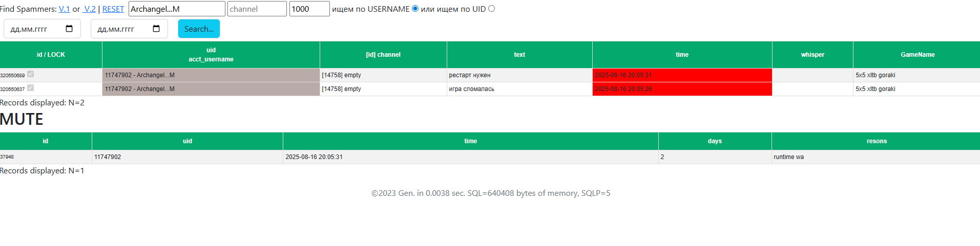Click first row's 11747902 - Archangel...M cell
This screenshot has width=980, height=246.
pos(211,75)
